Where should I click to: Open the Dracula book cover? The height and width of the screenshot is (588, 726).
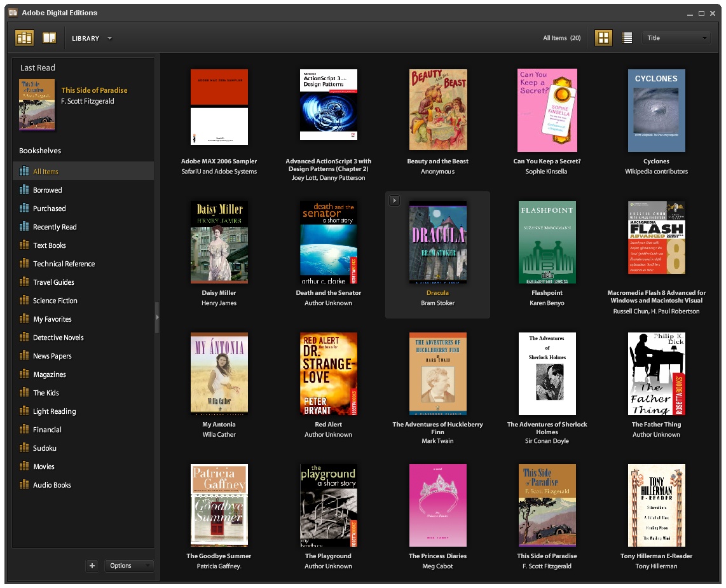437,242
